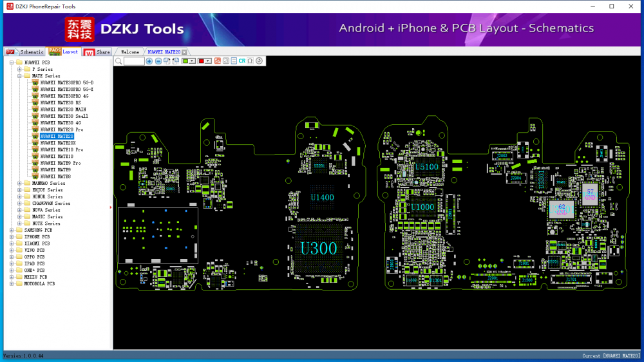Click the first rotate board view icon
This screenshot has height=362, width=644.
[167, 61]
